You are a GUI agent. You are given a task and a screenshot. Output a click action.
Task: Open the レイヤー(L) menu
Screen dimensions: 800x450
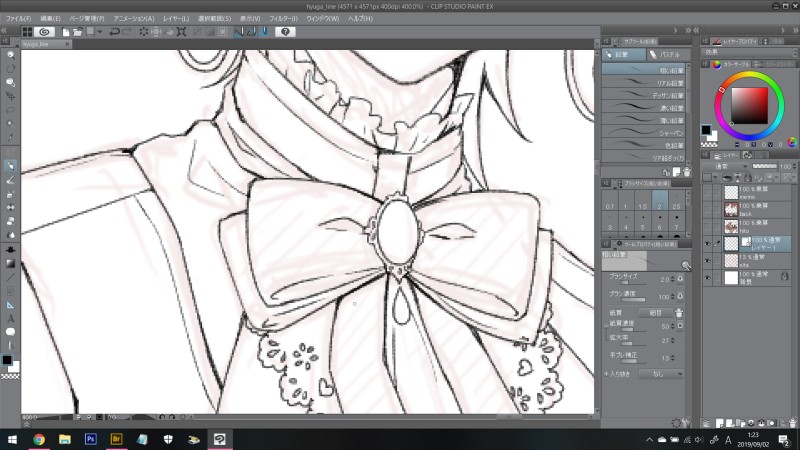click(176, 18)
